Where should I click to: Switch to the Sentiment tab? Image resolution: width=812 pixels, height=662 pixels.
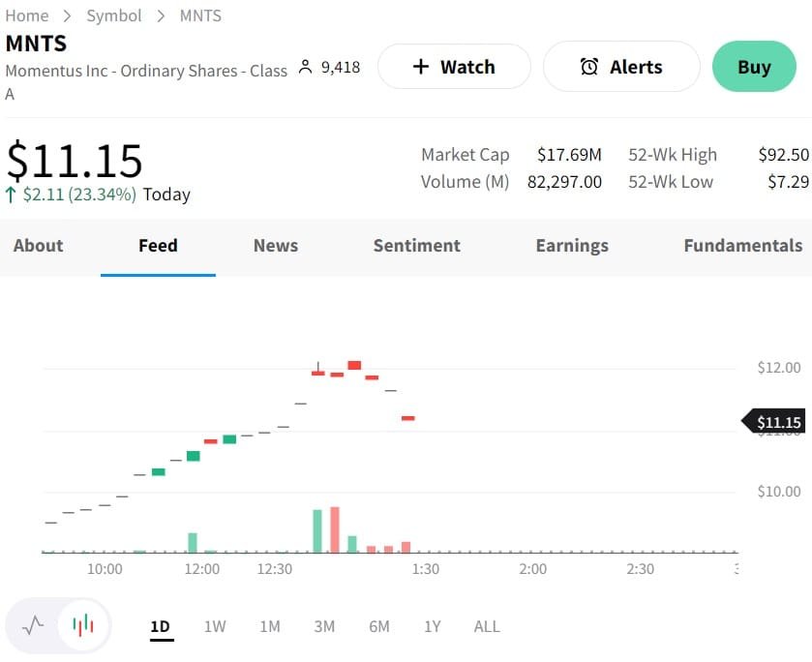(417, 246)
